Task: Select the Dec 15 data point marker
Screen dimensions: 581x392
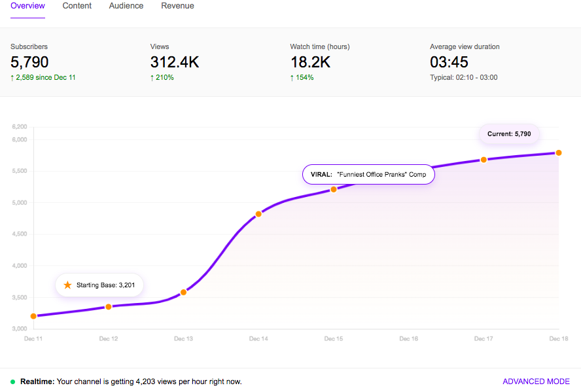Action: click(x=334, y=189)
